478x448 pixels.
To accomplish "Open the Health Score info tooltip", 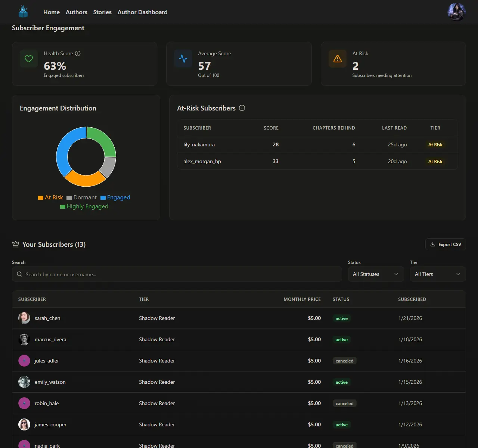I will pos(78,53).
